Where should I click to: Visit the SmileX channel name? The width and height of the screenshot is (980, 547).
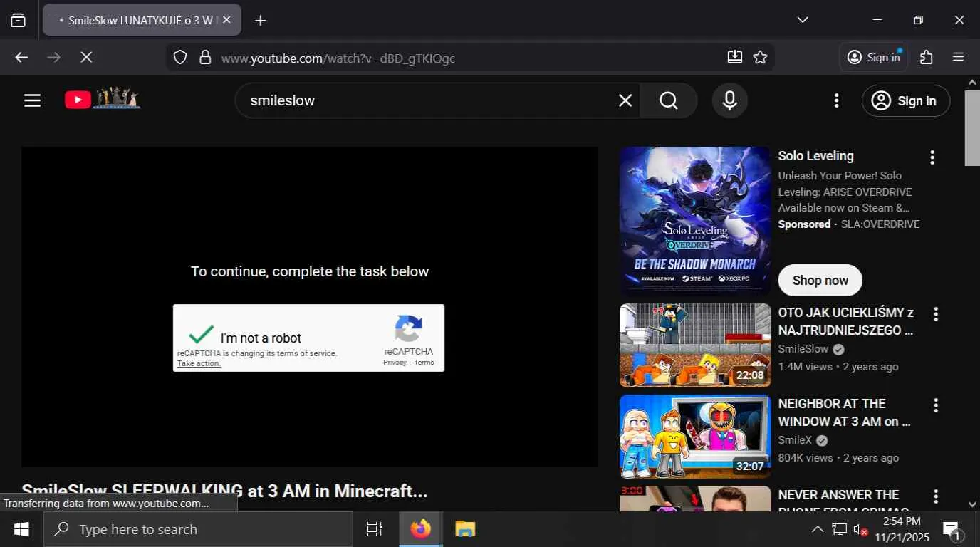(x=795, y=440)
